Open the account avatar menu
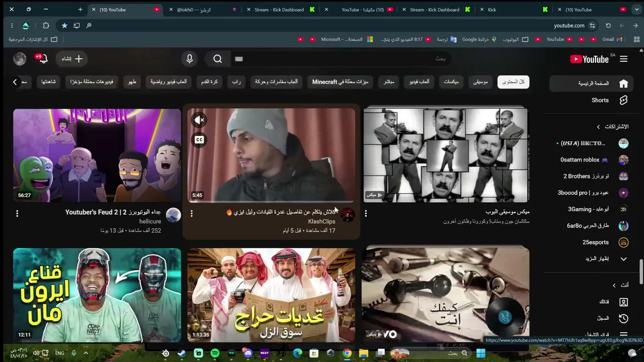The width and height of the screenshot is (644, 362). click(20, 59)
